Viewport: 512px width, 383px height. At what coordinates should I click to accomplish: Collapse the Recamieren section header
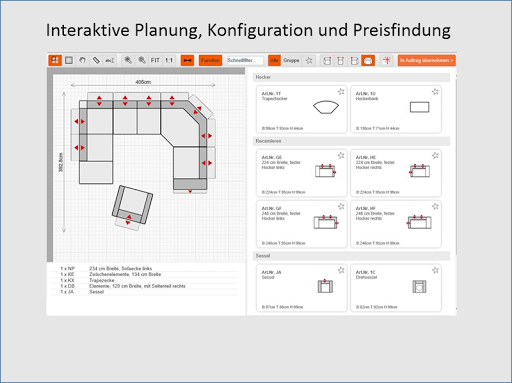(352, 141)
